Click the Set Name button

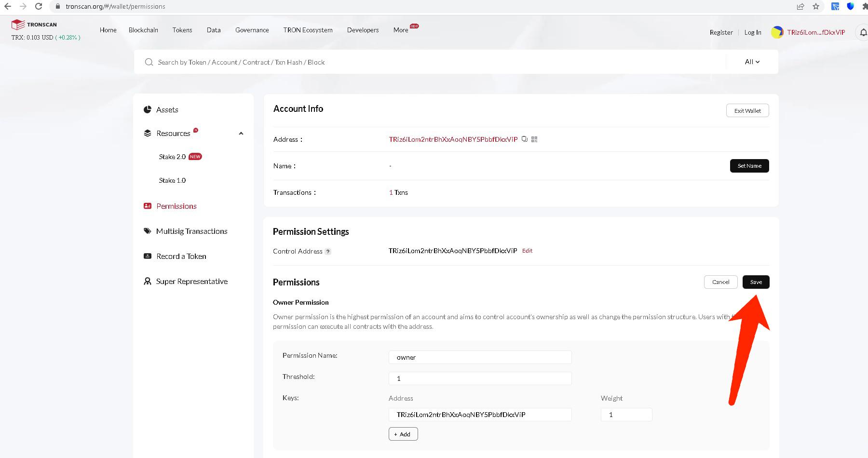click(x=749, y=166)
